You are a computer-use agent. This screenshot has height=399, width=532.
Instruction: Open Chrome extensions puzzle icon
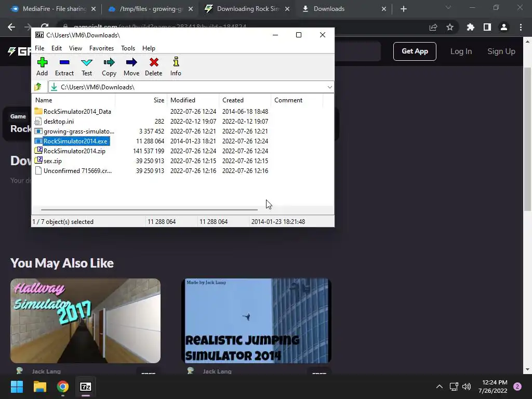click(470, 27)
